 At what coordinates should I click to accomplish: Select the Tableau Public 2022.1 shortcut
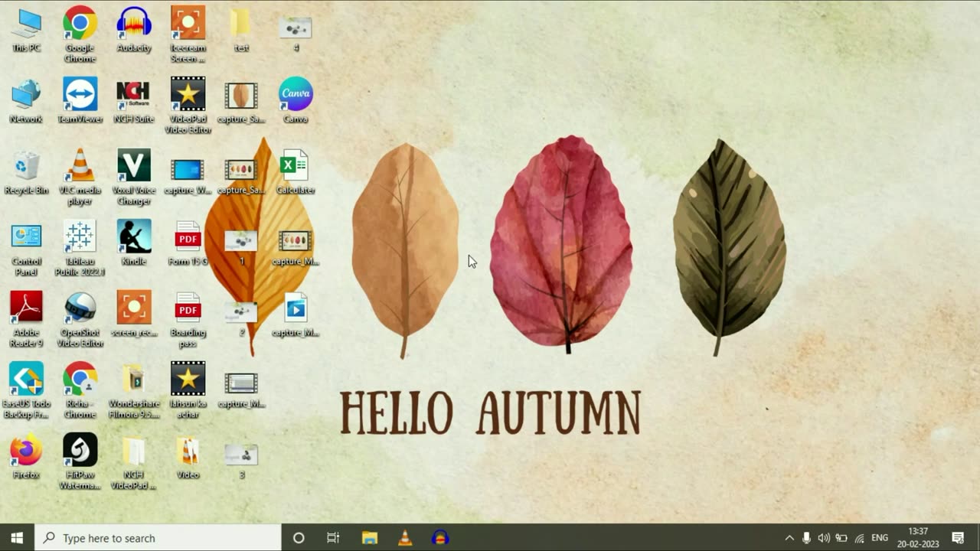(80, 248)
